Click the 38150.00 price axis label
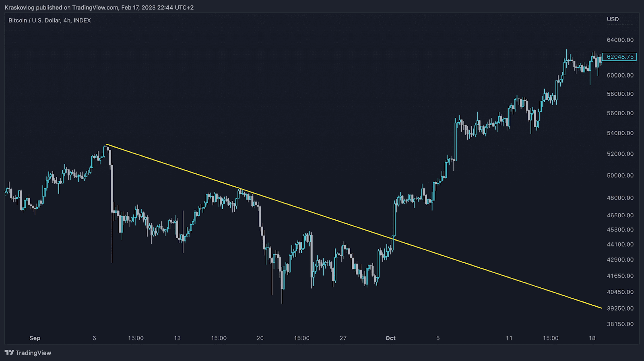Image resolution: width=644 pixels, height=361 pixels. pyautogui.click(x=620, y=324)
